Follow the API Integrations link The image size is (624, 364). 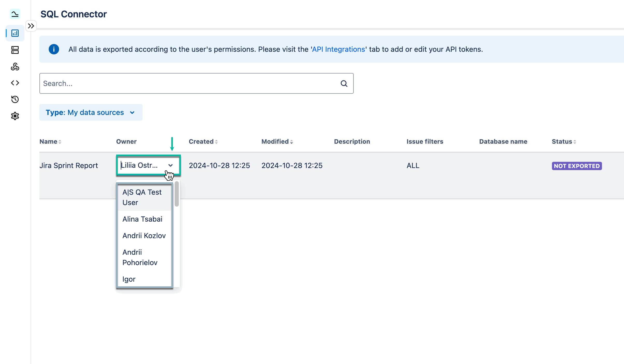click(x=338, y=49)
